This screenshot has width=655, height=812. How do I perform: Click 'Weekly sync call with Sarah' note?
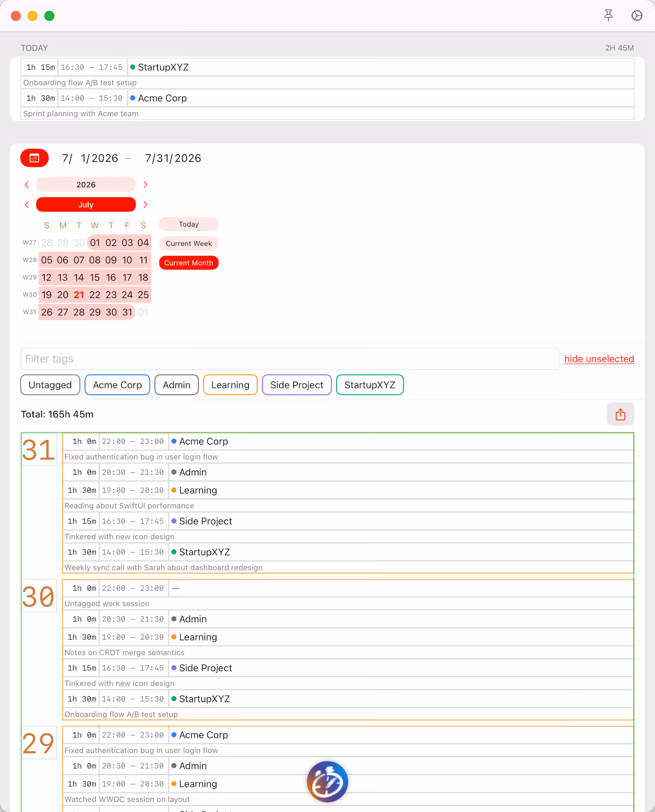164,568
